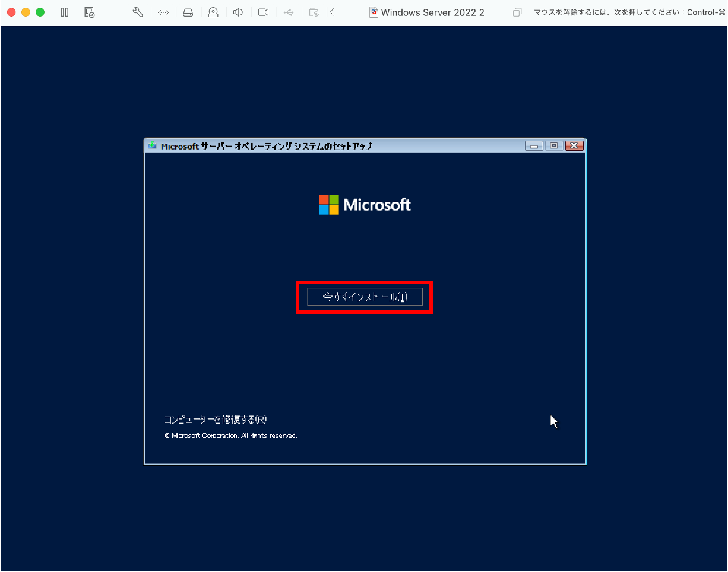This screenshot has width=728, height=572.
Task: Click the VM document icon in title
Action: pyautogui.click(x=374, y=12)
